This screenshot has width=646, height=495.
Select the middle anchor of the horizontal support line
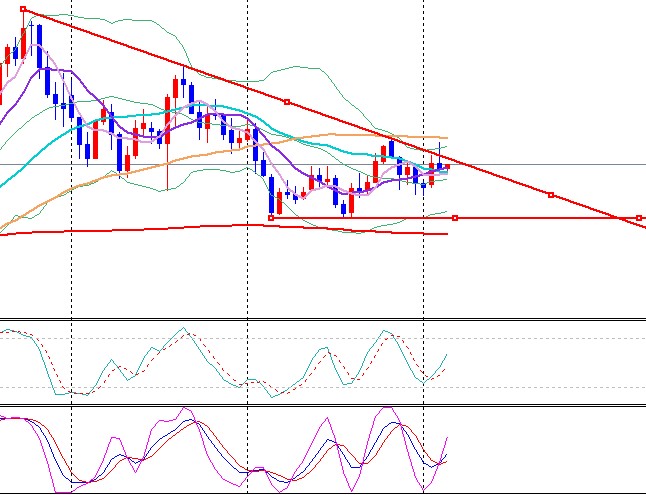point(455,218)
